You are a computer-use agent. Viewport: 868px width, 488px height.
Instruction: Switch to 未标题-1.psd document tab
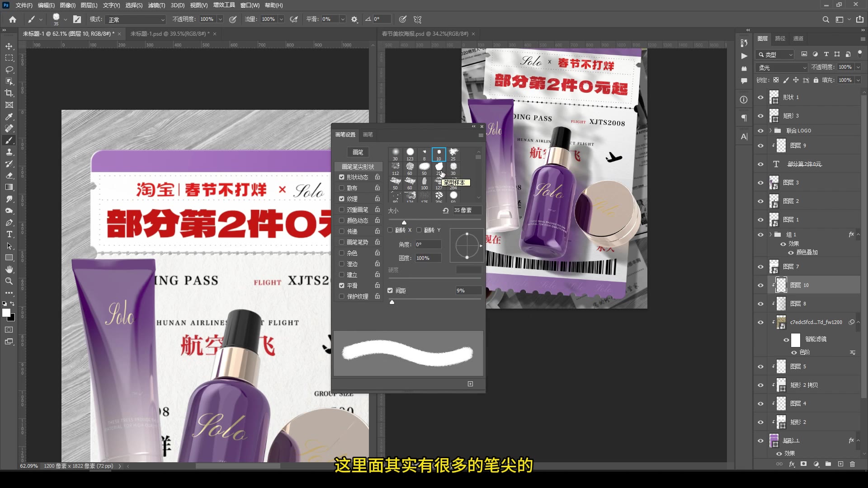[x=170, y=34]
